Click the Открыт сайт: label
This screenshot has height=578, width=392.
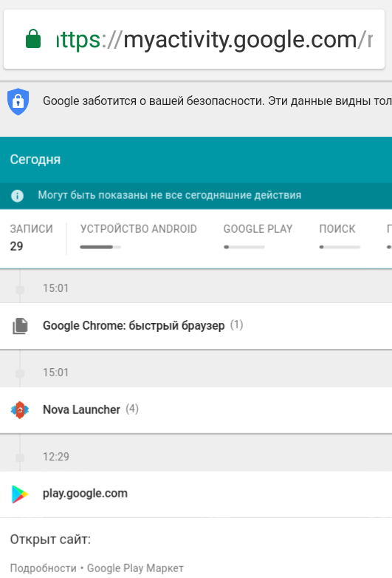click(50, 540)
